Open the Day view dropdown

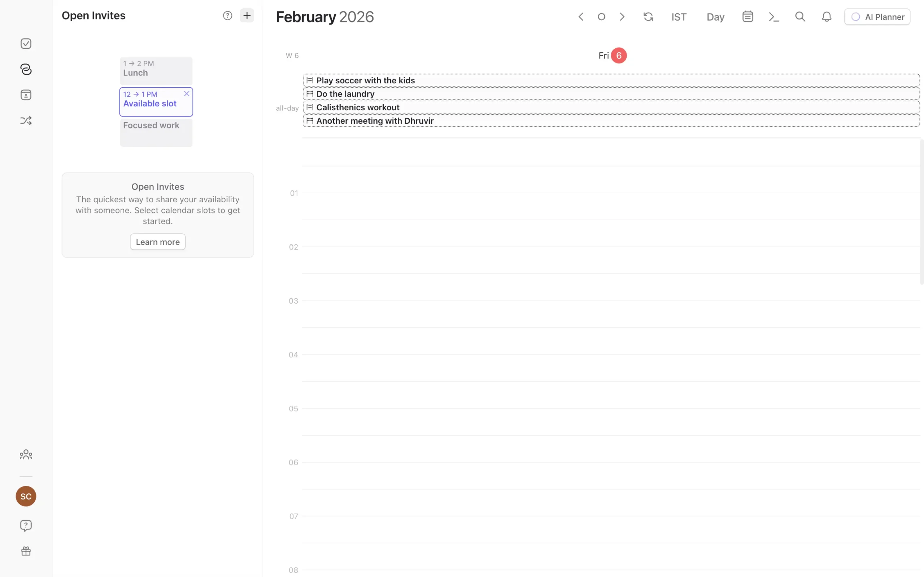715,17
